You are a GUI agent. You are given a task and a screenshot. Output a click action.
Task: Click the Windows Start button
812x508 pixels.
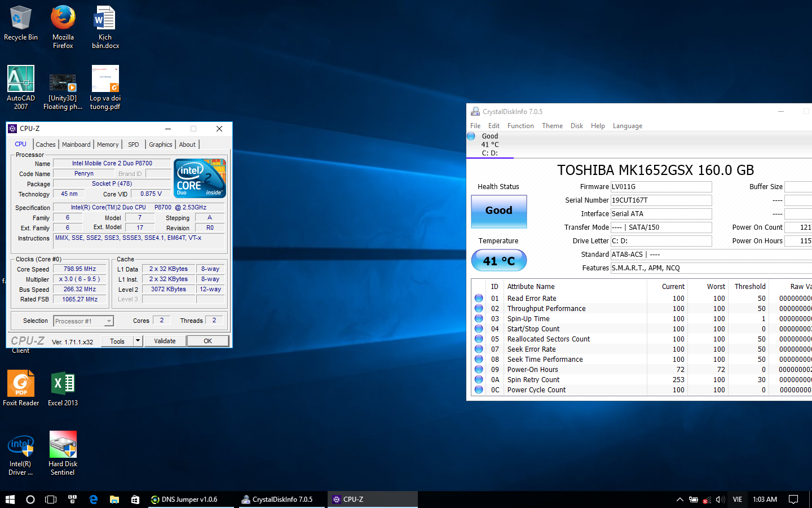coord(10,500)
